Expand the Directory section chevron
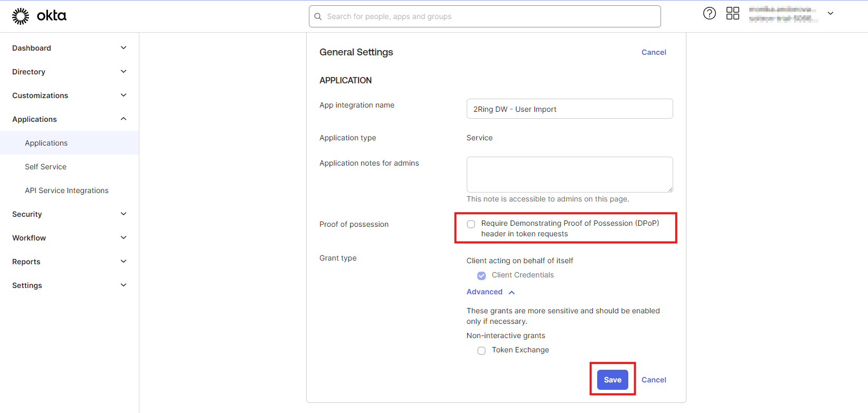The image size is (868, 413). (124, 72)
